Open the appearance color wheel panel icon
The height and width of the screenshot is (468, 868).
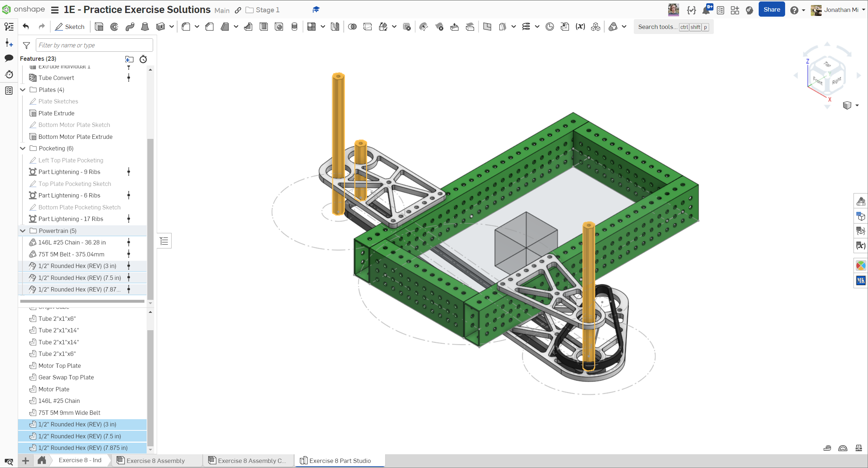coord(861,266)
